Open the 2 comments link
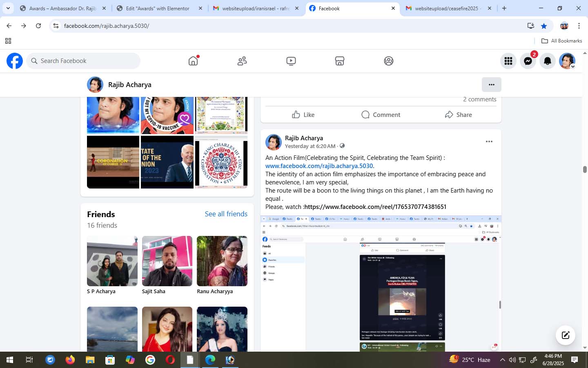The height and width of the screenshot is (368, 588). point(480,99)
